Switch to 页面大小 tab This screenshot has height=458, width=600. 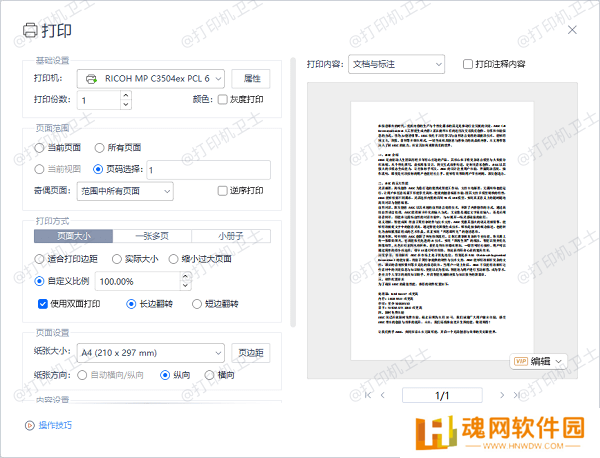tap(73, 236)
